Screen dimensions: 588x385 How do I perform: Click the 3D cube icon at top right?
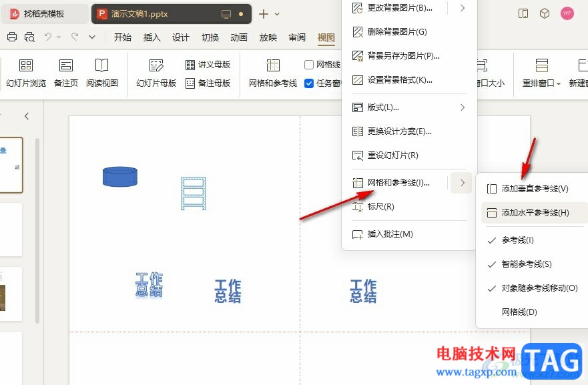545,13
